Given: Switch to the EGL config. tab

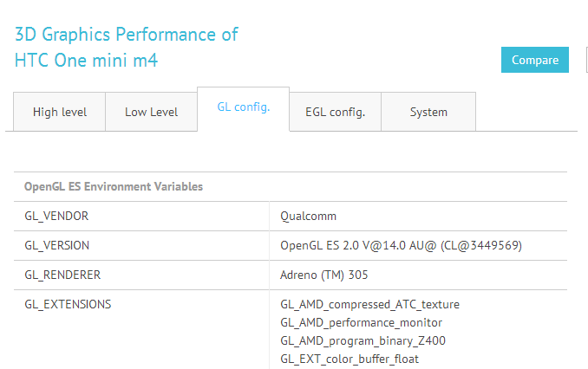Looking at the screenshot, I should coord(335,112).
